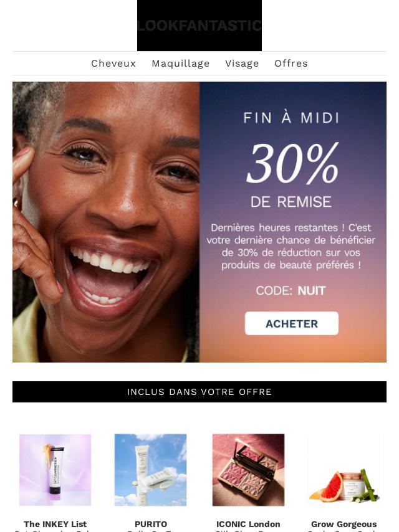This screenshot has height=532, width=399.
Task: Click the smiling woman promo photo
Action: click(x=106, y=222)
